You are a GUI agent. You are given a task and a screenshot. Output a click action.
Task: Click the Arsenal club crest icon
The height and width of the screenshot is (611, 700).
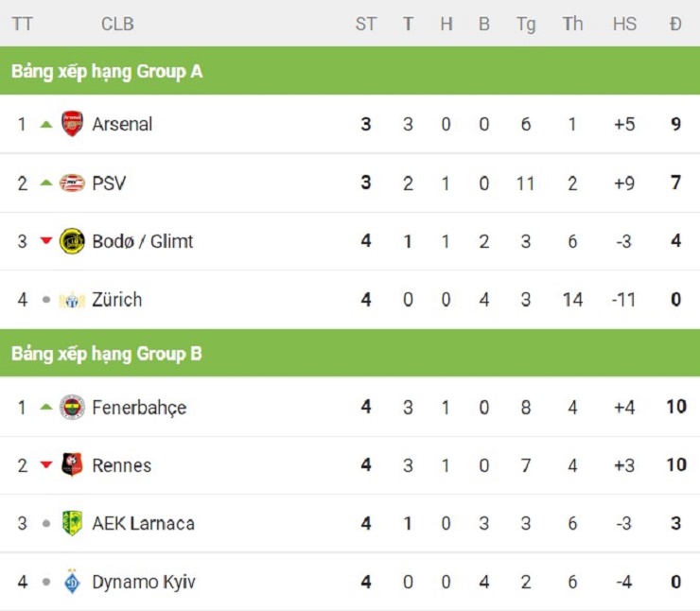tap(72, 124)
